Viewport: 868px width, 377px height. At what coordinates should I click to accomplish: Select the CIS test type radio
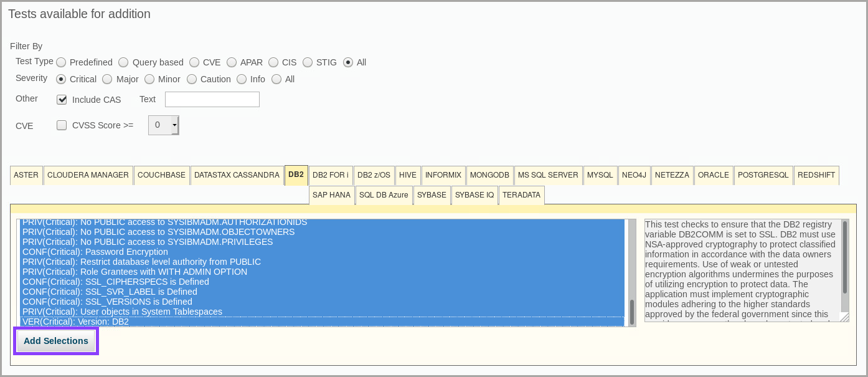pos(273,62)
